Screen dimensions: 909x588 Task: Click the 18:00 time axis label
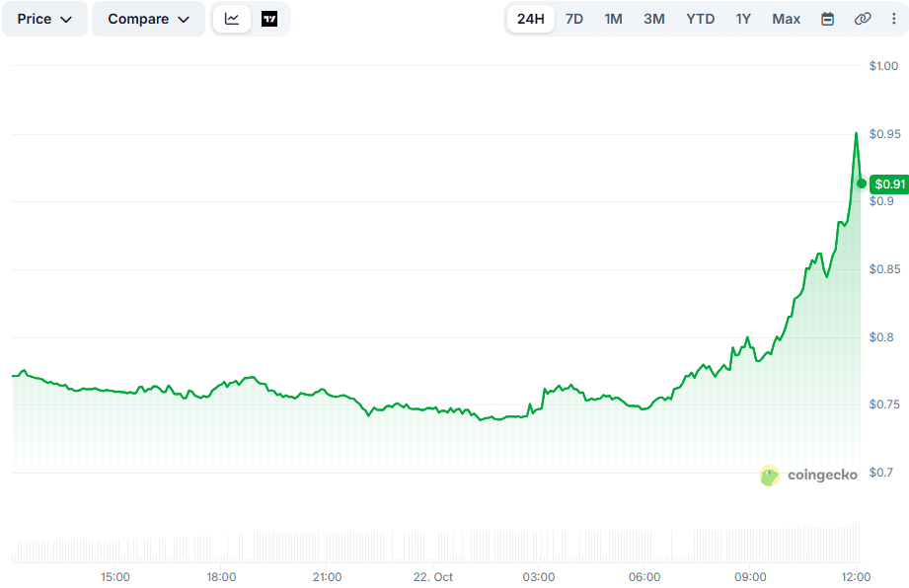(x=221, y=577)
